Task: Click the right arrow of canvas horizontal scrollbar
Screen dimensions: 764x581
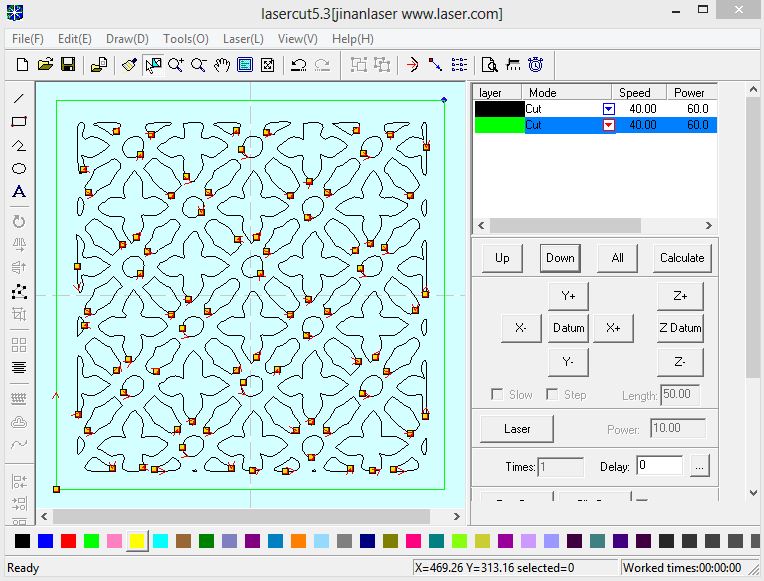Action: click(x=457, y=517)
